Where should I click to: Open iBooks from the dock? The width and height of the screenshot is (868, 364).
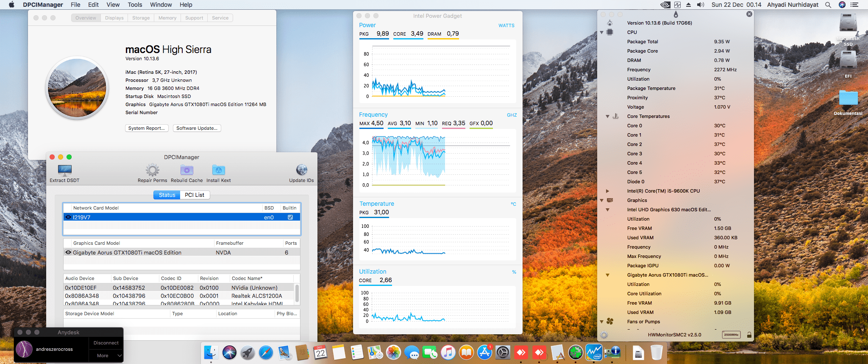pos(466,353)
